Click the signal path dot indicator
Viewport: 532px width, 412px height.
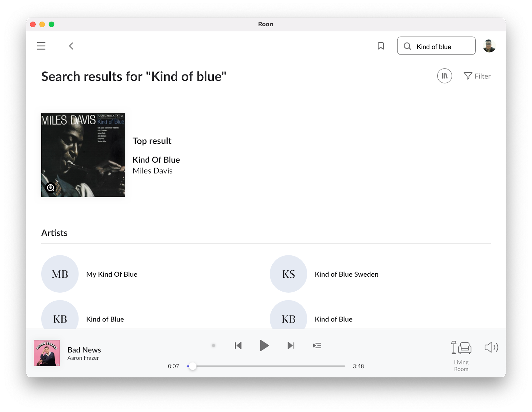point(213,345)
